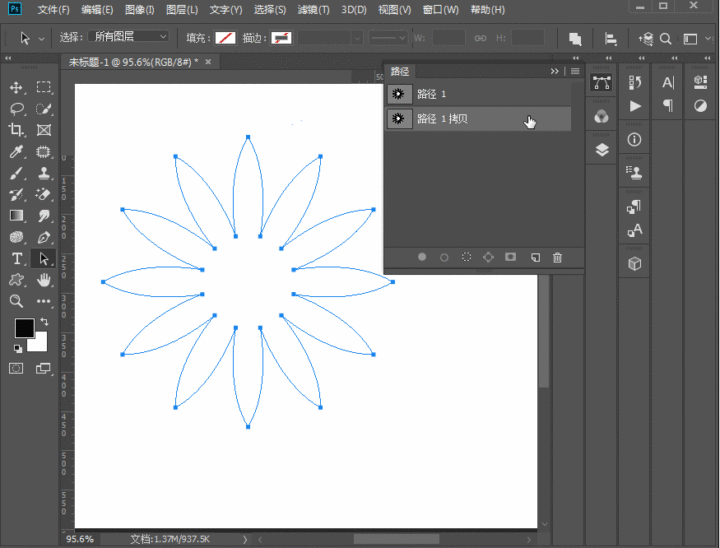720x548 pixels.
Task: Select the Smudge tool
Action: pos(44,216)
